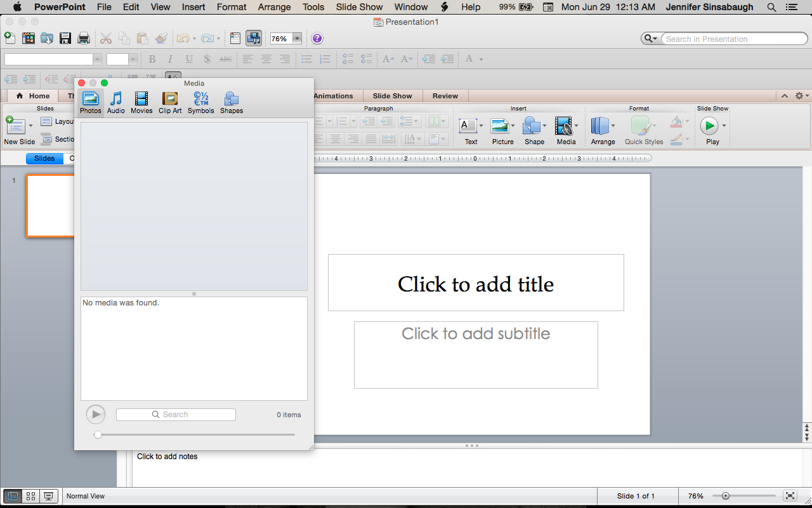Click the New Slide ribbon icon
Screen dimensions: 812x508
point(15,126)
